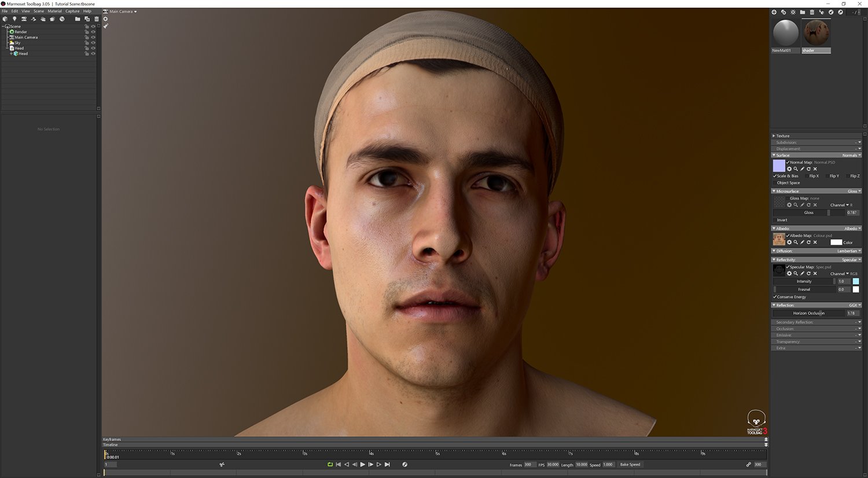Hide the Sky object with its eye icon

tap(93, 43)
